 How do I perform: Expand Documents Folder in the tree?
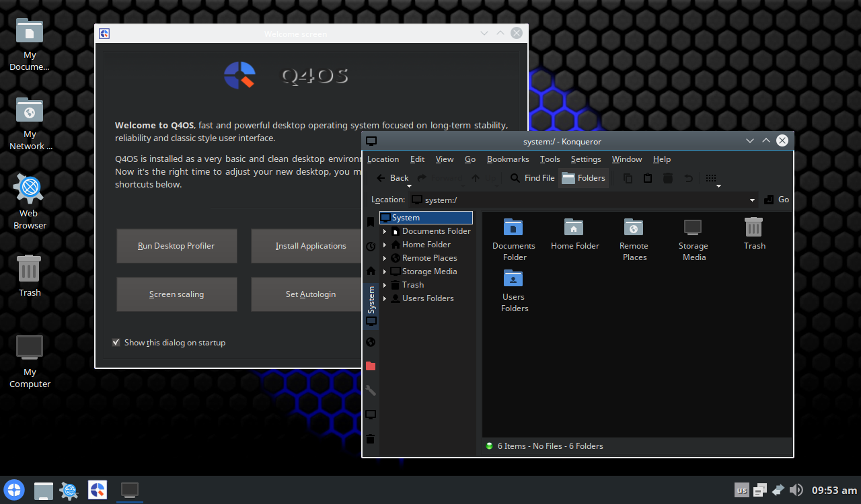[385, 231]
